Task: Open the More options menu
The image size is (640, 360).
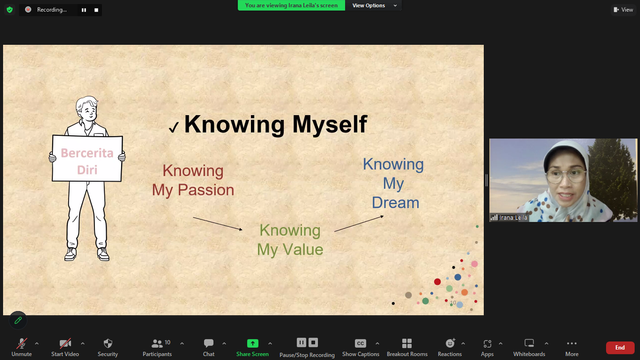Action: click(x=572, y=347)
